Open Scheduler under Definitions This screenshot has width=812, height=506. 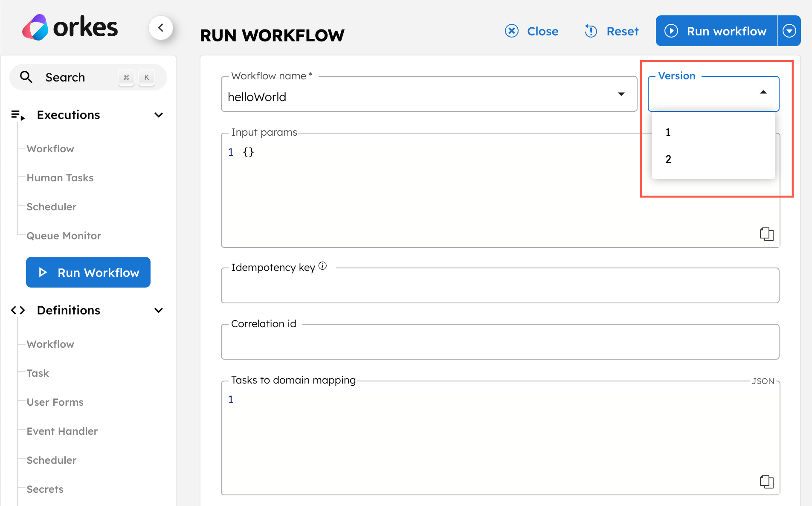pyautogui.click(x=52, y=460)
